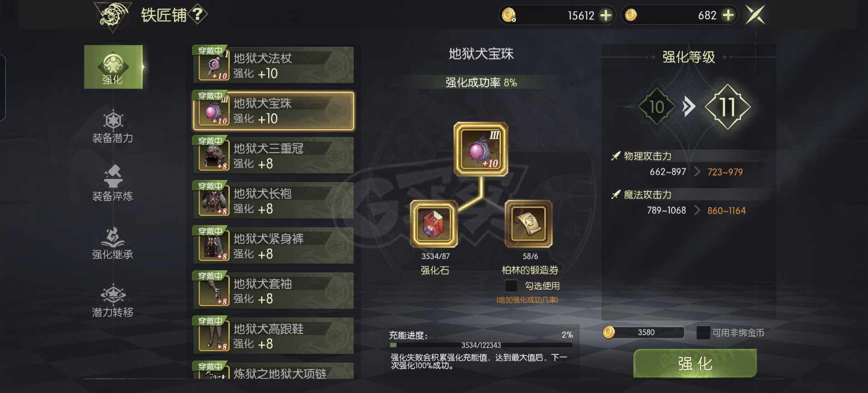
Task: Open the 潜力转移 tab
Action: pyautogui.click(x=113, y=301)
